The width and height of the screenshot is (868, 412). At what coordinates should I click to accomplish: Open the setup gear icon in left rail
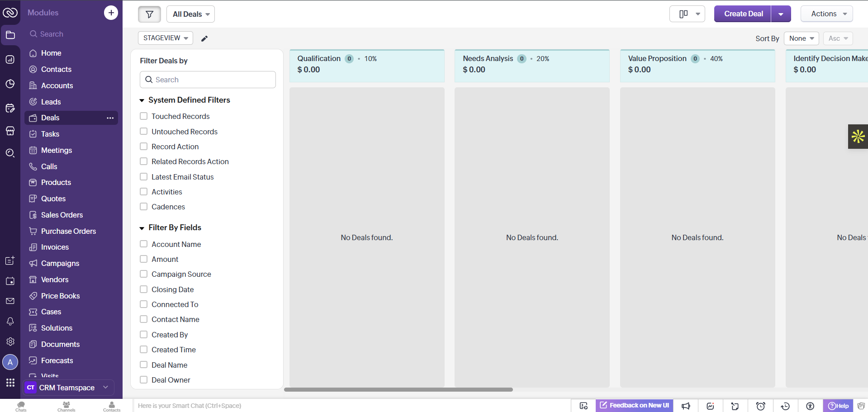pos(10,341)
